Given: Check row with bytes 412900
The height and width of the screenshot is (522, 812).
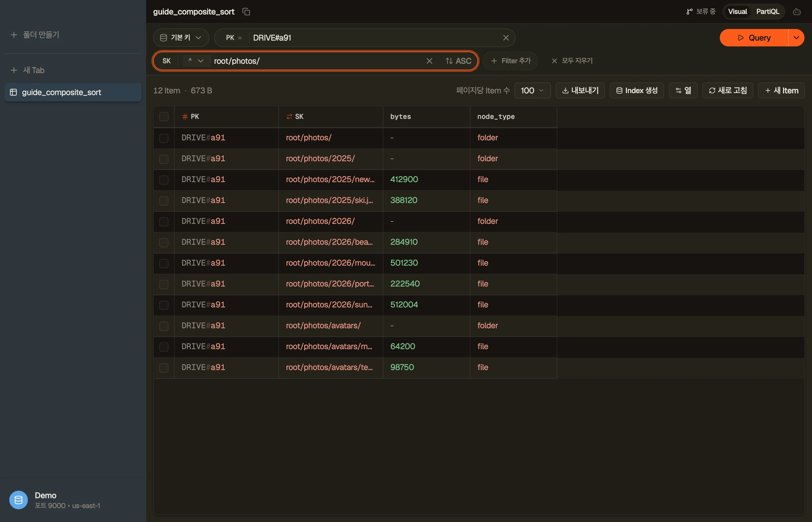Looking at the screenshot, I should (x=164, y=180).
